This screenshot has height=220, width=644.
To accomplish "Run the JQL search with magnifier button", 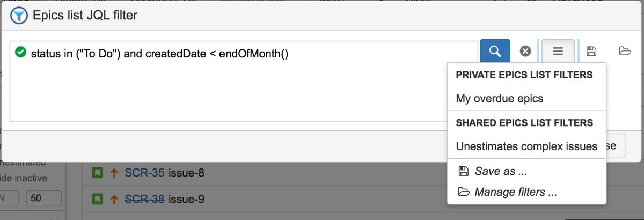I will pos(495,52).
